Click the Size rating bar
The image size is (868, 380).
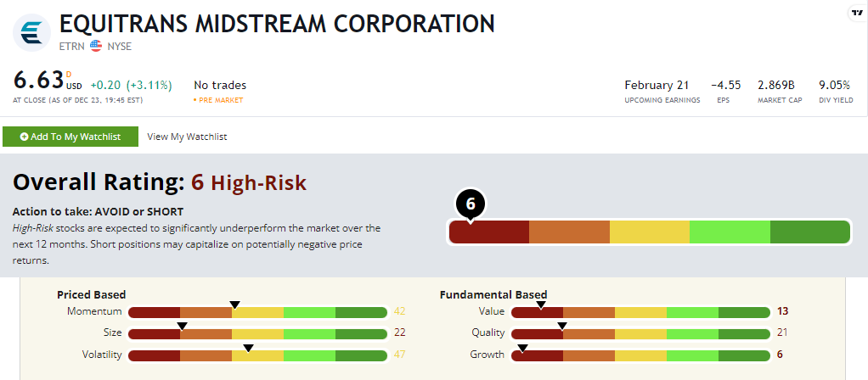(257, 334)
